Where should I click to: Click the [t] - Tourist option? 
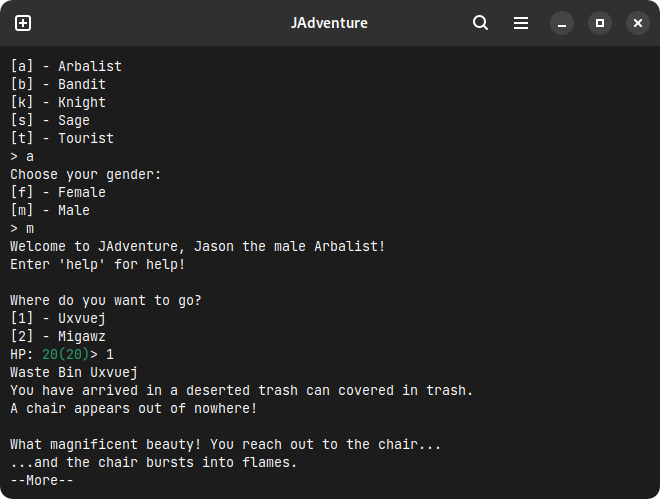62,138
